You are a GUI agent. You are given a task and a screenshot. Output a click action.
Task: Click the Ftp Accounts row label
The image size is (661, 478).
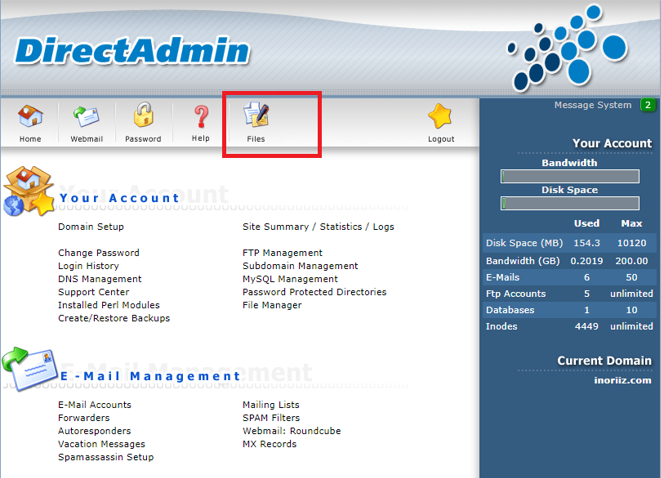(x=516, y=293)
